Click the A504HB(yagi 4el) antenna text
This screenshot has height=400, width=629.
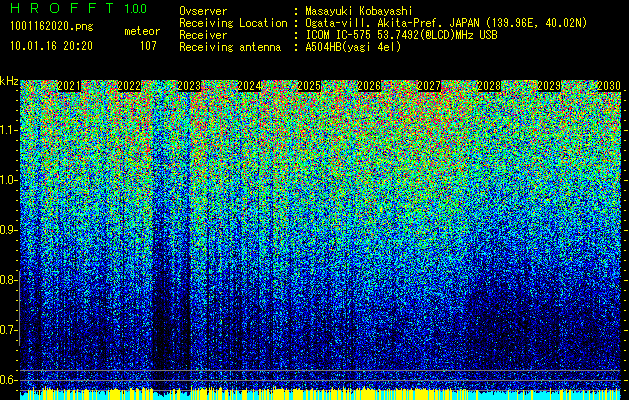[x=353, y=47]
